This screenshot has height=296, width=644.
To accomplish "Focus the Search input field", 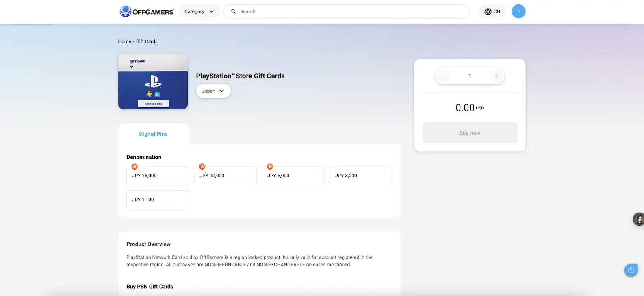I will pos(347,11).
